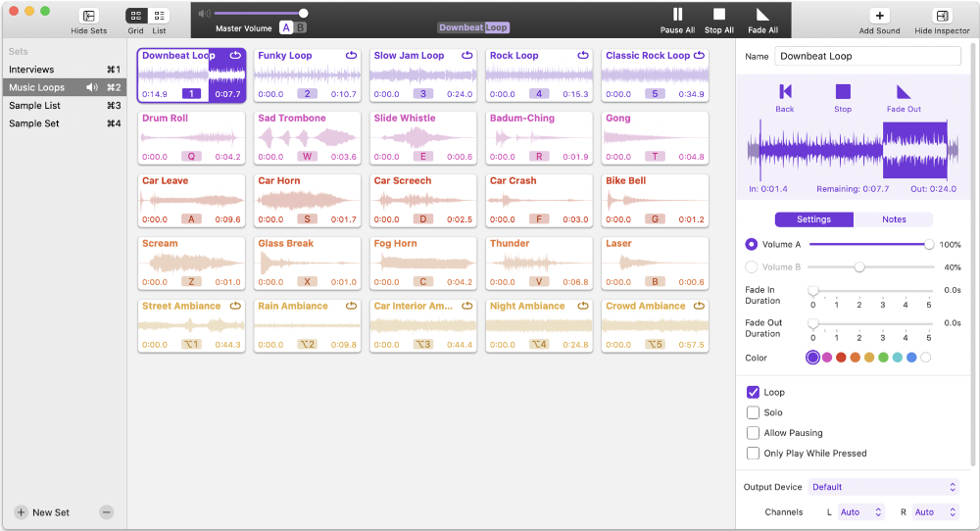Viewport: 980px width, 531px height.
Task: Switch to the Notes tab
Action: click(x=893, y=219)
